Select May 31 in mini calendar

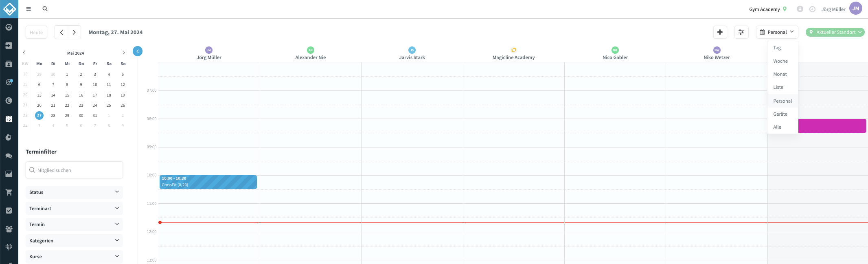[x=95, y=116]
